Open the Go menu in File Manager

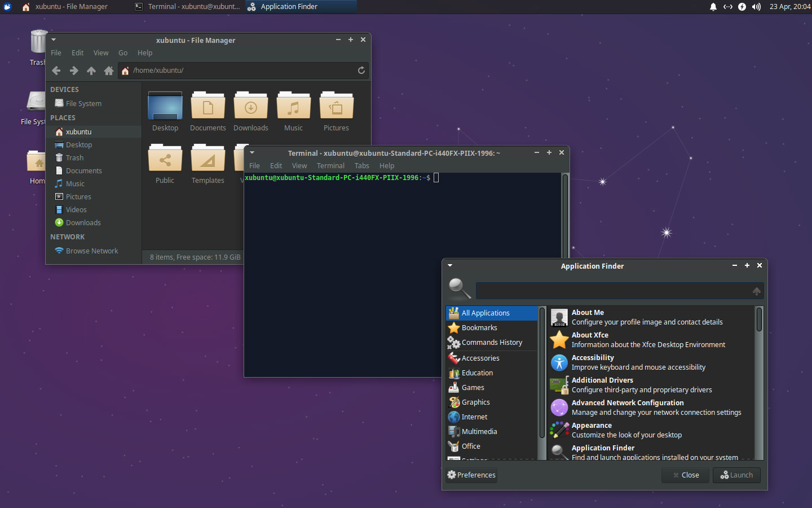(x=123, y=52)
